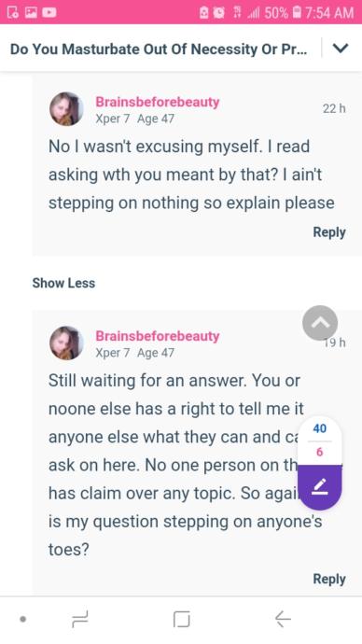Open the question title header text

click(159, 49)
